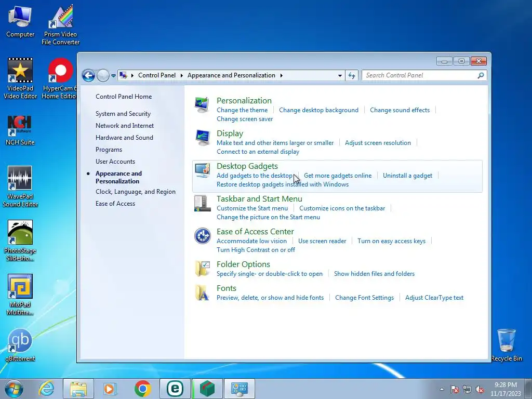Click the Control Panel address bar icon
Viewport: 532px width, 399px height.
pyautogui.click(x=124, y=75)
